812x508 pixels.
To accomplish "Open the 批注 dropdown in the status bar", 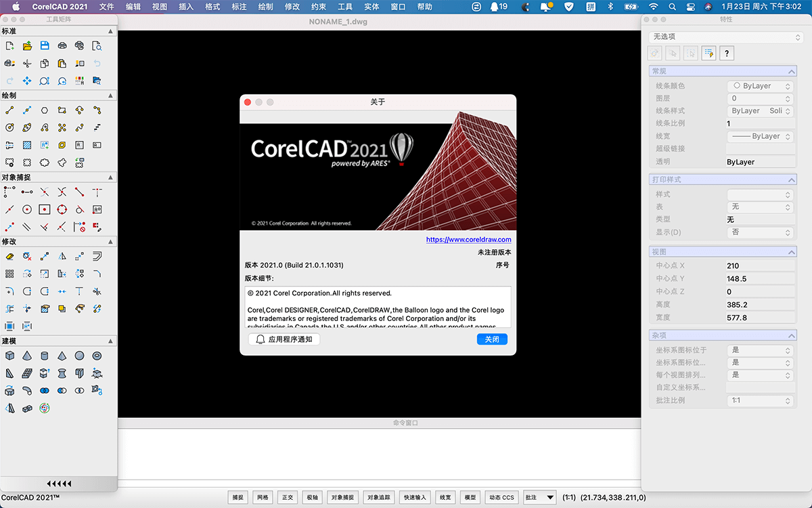I will (540, 497).
